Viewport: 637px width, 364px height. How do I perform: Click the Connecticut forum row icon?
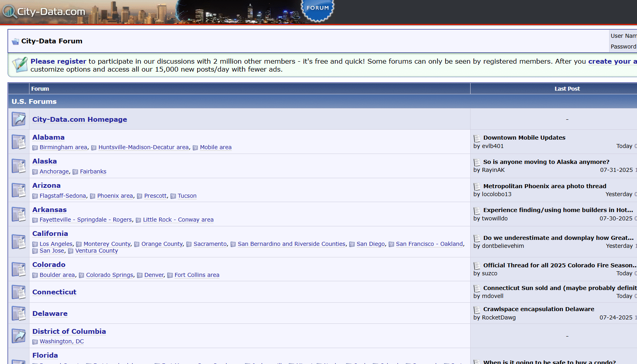(19, 292)
